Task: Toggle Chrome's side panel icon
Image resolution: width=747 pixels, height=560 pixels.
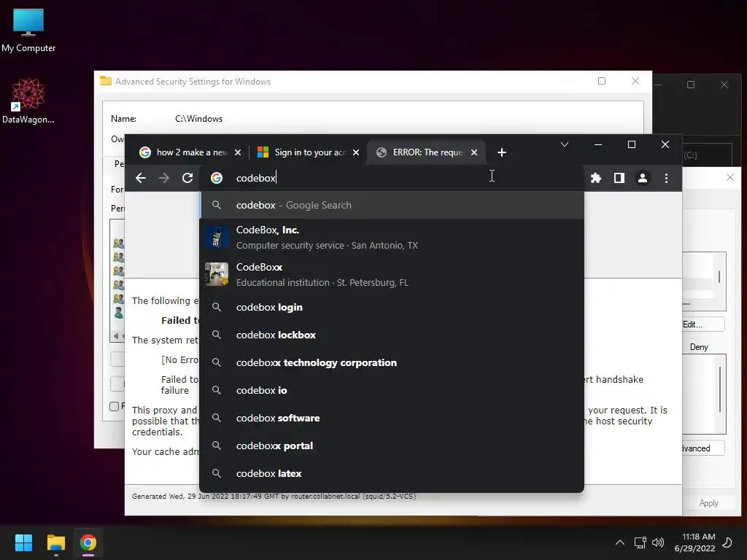Action: (x=619, y=178)
